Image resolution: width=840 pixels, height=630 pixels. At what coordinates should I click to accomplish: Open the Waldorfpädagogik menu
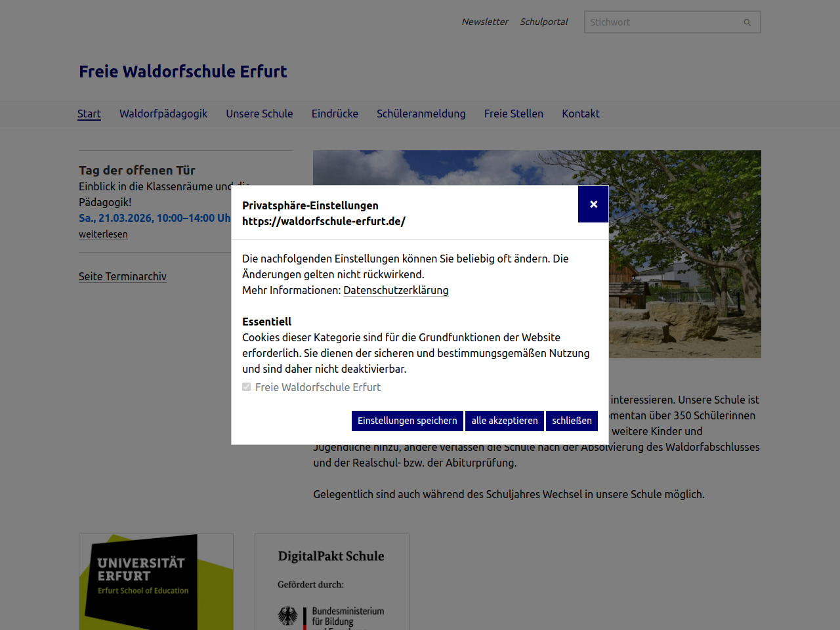tap(163, 114)
